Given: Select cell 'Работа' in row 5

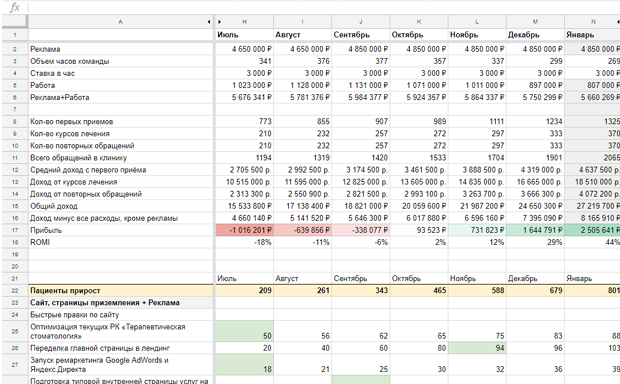Looking at the screenshot, I should (x=121, y=85).
